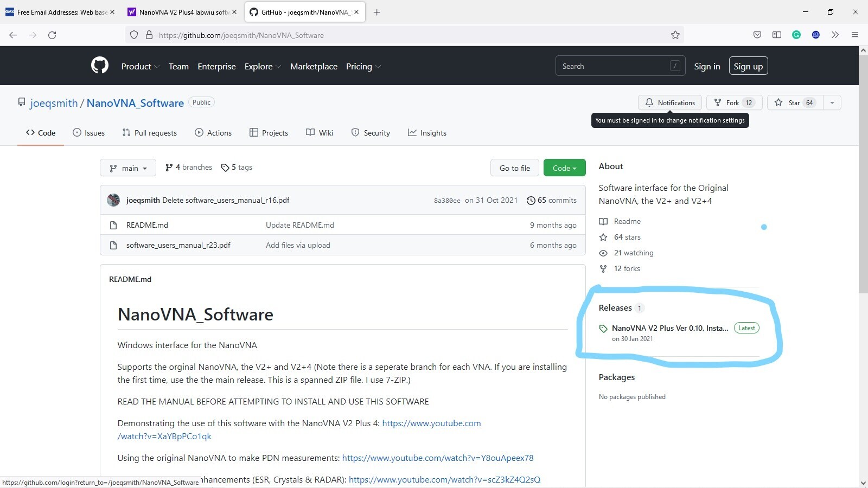
Task: Click the green Grammarly extension icon
Action: tap(796, 35)
